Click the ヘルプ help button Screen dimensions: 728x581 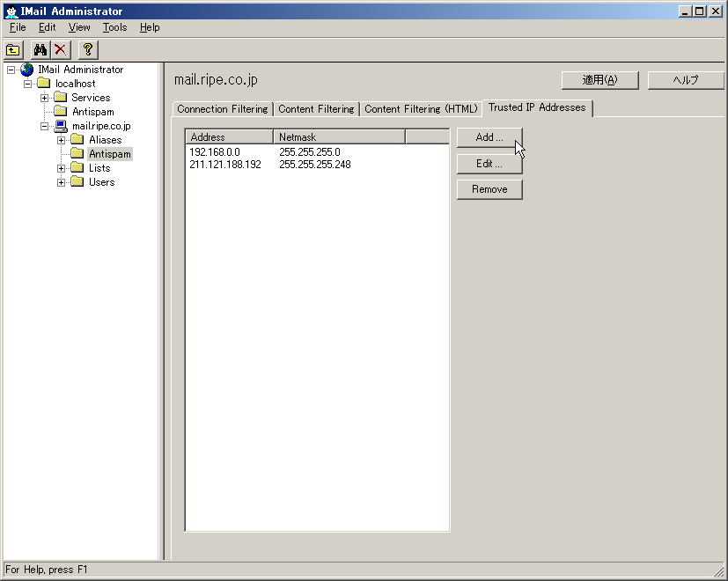tap(686, 80)
